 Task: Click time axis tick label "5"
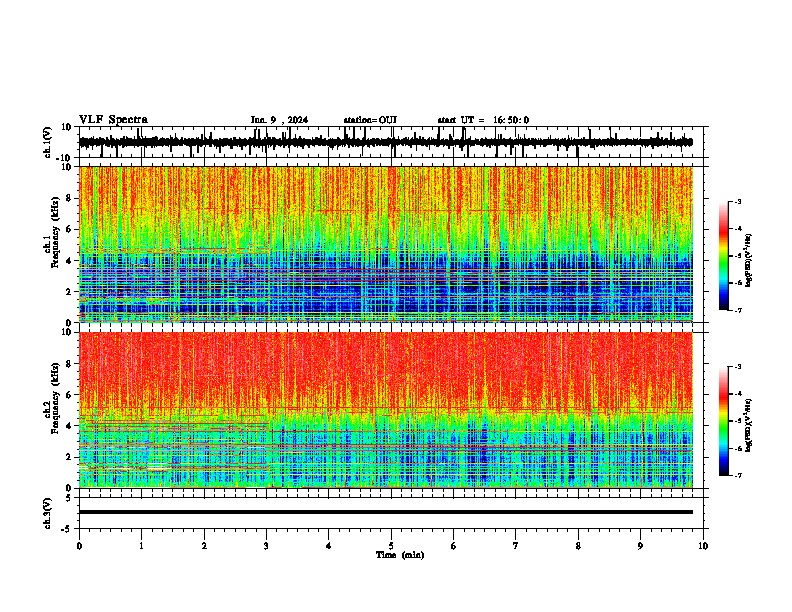[391, 546]
